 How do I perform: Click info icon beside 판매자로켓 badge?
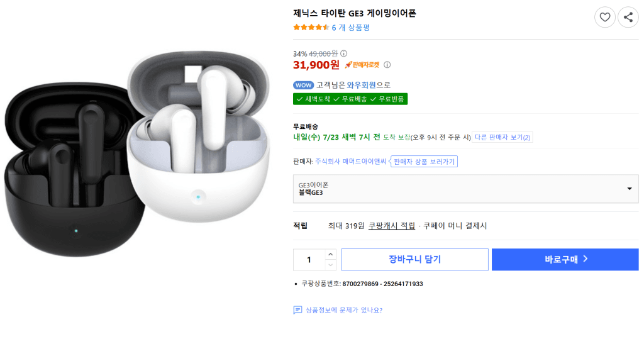pos(387,65)
